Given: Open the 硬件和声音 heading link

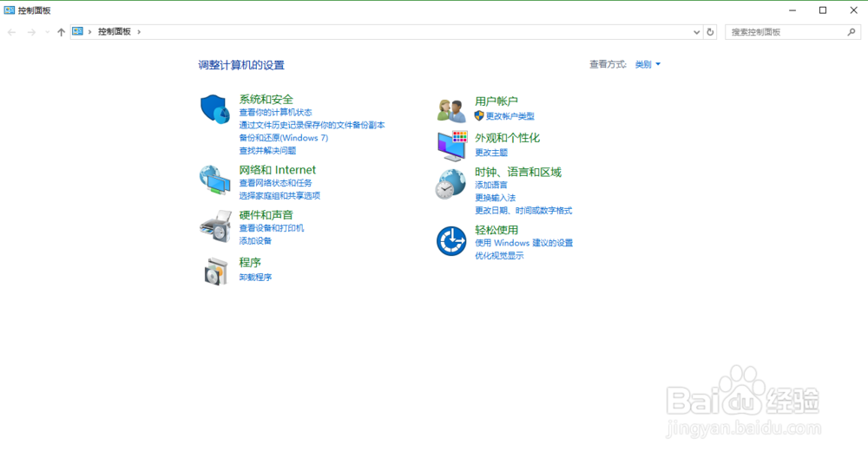Looking at the screenshot, I should (266, 214).
